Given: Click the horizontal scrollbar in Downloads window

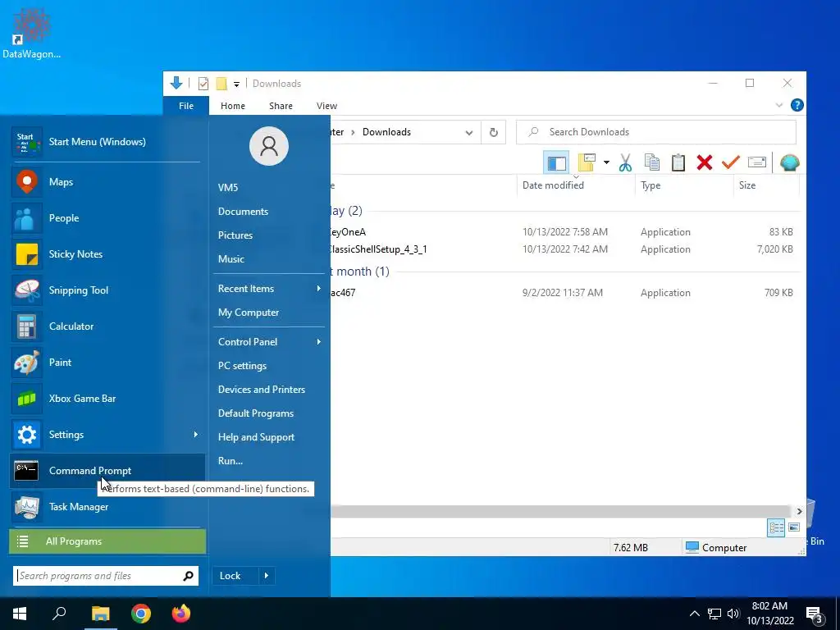Looking at the screenshot, I should [x=559, y=511].
